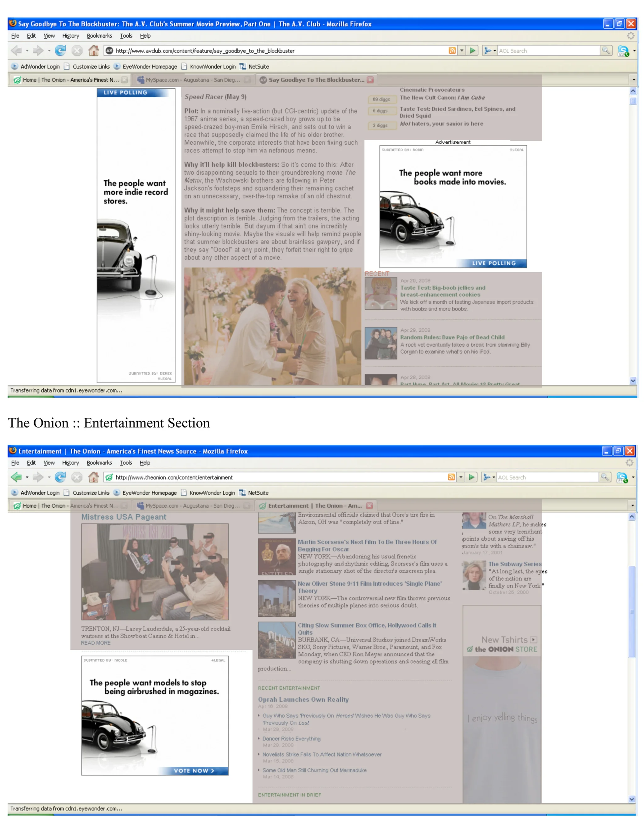Click blue toolbar icon at far right, Onion window
Viewport: 644px width, 833px height.
pos(622,477)
